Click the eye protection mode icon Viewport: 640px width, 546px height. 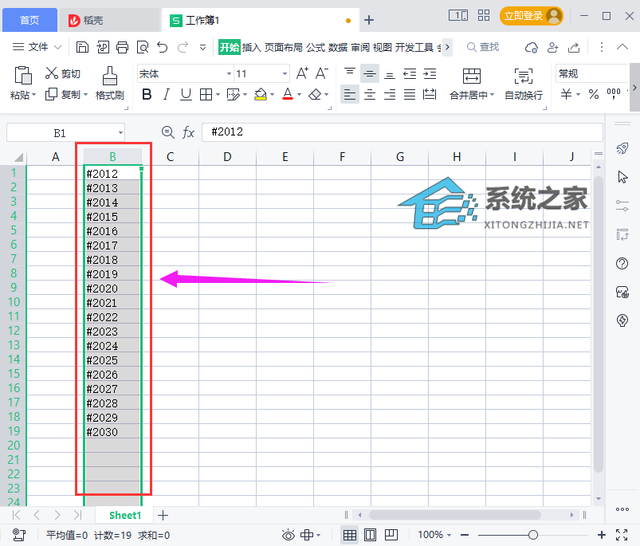pyautogui.click(x=288, y=535)
